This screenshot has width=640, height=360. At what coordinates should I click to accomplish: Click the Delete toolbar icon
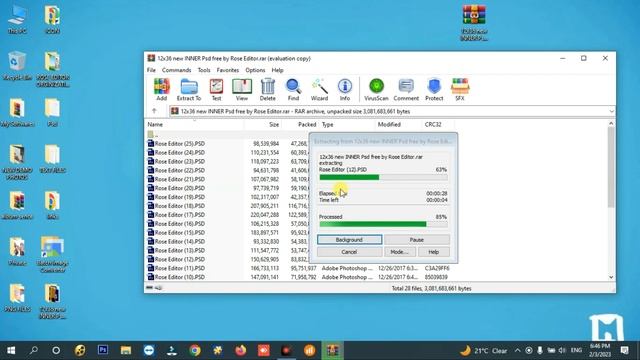(267, 89)
